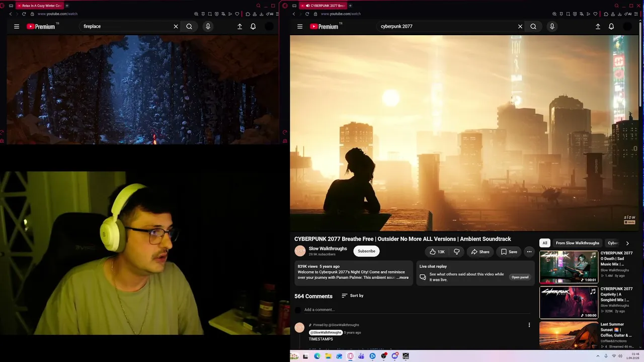The image size is (644, 362).
Task: Run the search for 'fireplace'
Action: point(189,27)
